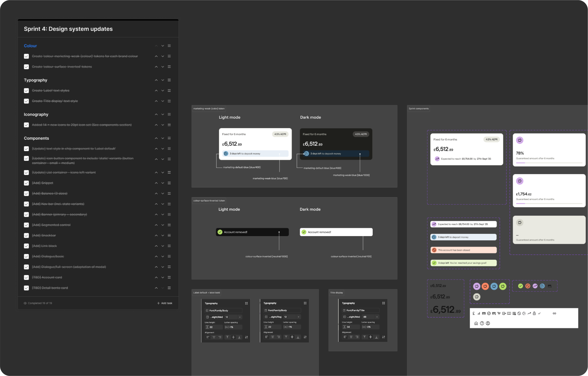Click the letter spacing -2% input field
The width and height of the screenshot is (588, 376).
pyautogui.click(x=370, y=327)
